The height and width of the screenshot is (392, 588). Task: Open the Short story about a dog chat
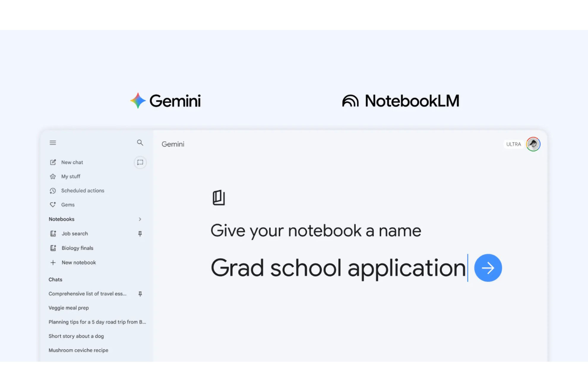click(x=76, y=336)
